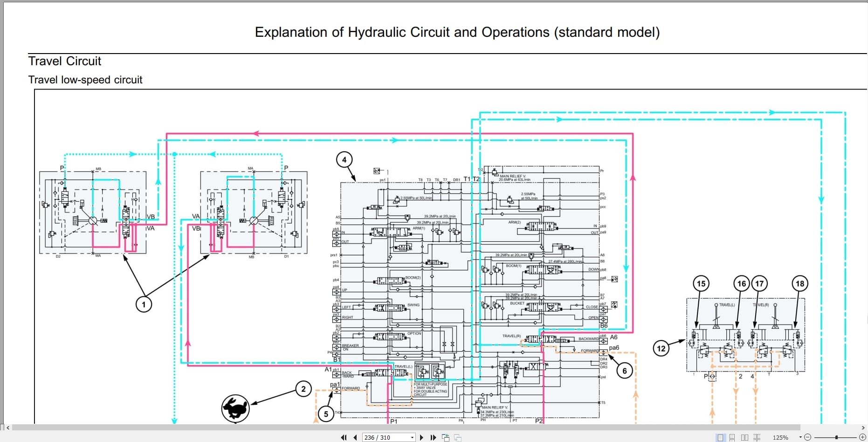Viewport: 868px width, 442px height.
Task: Zoom out with the minus icon
Action: point(808,437)
